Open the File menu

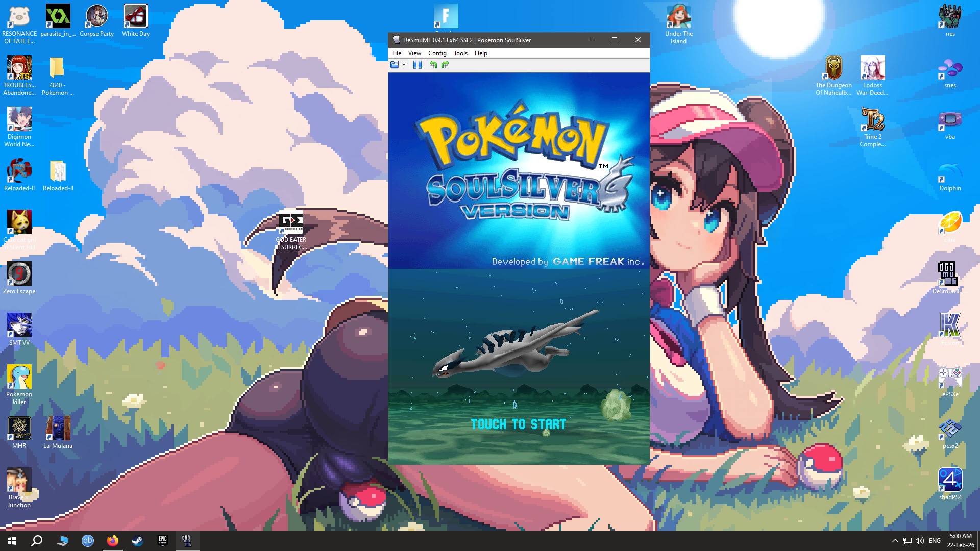pos(396,53)
